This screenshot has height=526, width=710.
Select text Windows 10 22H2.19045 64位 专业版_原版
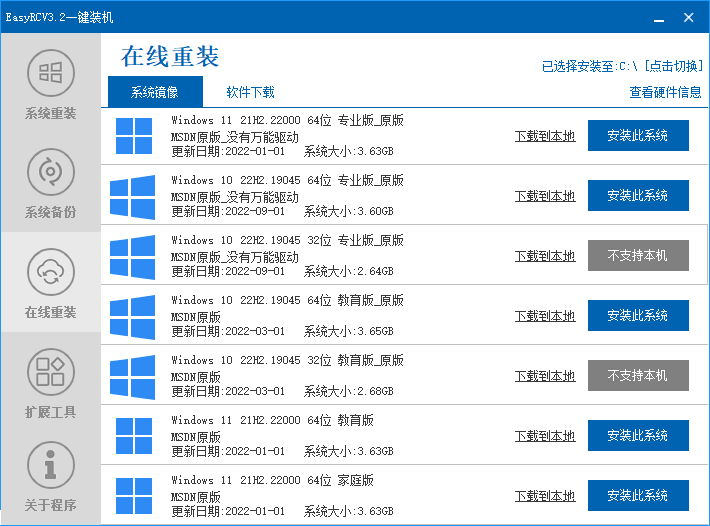[x=287, y=181]
